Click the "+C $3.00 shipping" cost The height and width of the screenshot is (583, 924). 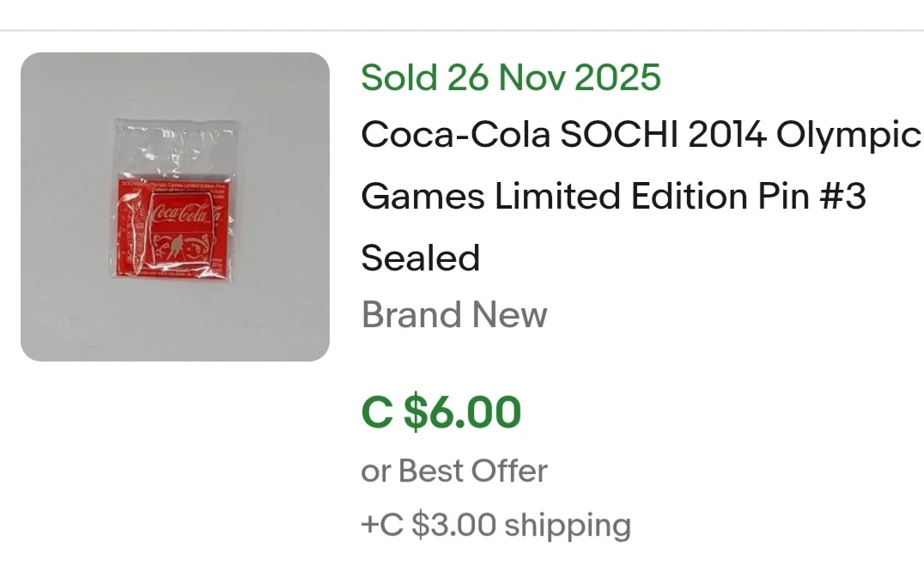[496, 525]
